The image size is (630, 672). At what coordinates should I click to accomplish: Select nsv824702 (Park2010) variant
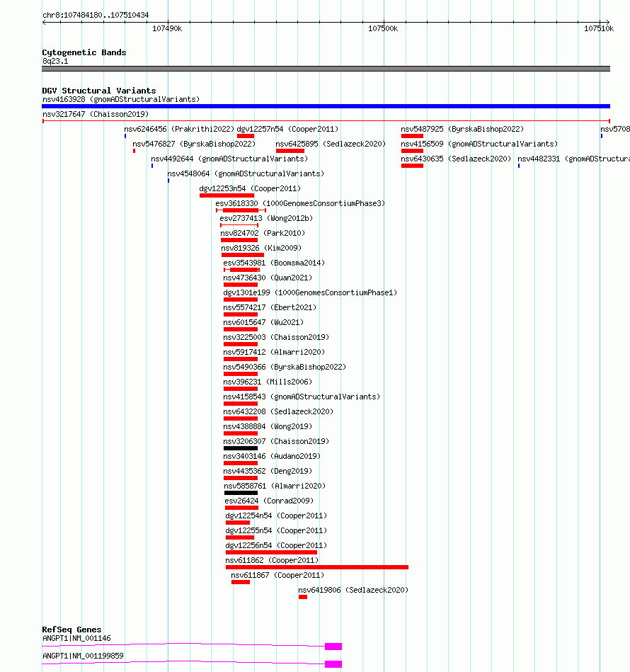click(263, 234)
